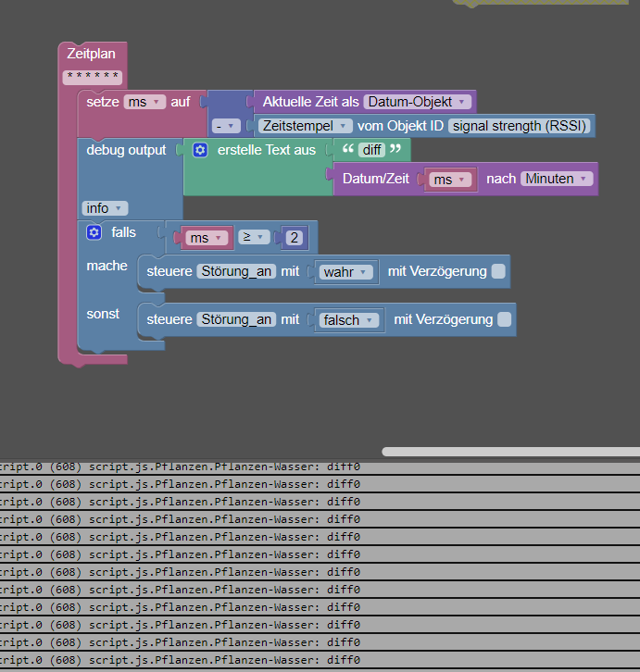The width and height of the screenshot is (640, 672).
Task: Select 'Störung_an' object in sonst block
Action: [x=236, y=319]
